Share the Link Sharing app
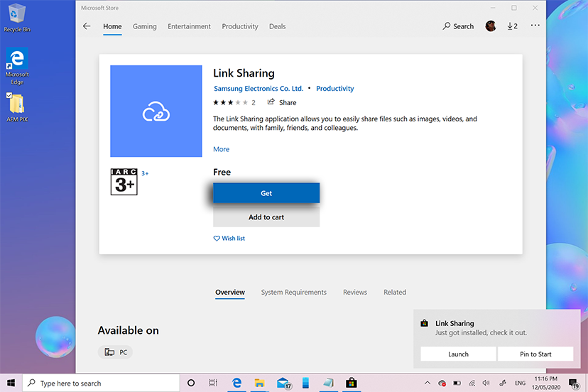This screenshot has height=392, width=588. click(x=282, y=102)
